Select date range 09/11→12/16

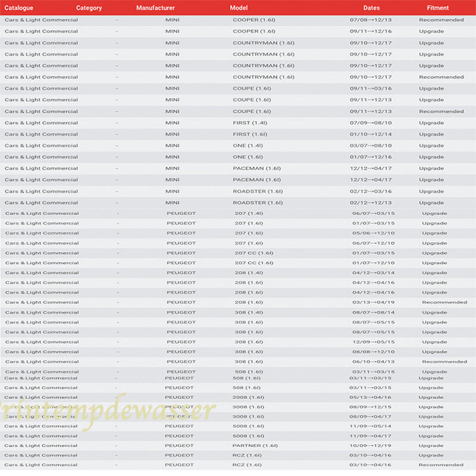pyautogui.click(x=371, y=32)
